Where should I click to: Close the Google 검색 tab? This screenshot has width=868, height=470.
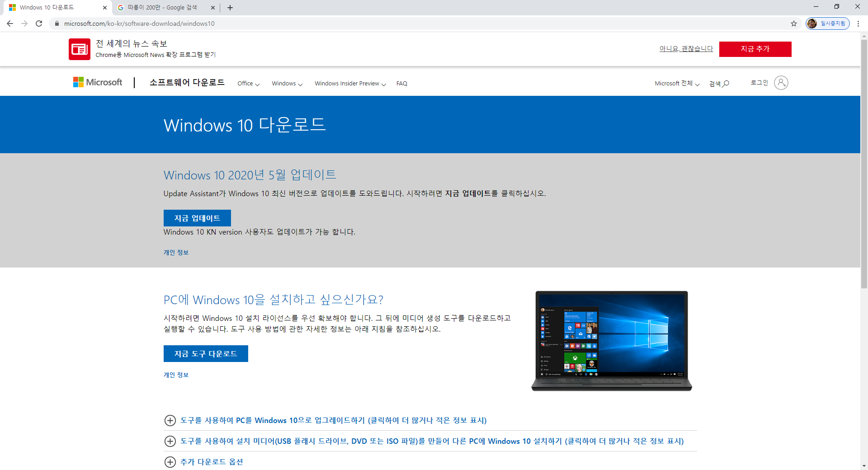[x=213, y=8]
